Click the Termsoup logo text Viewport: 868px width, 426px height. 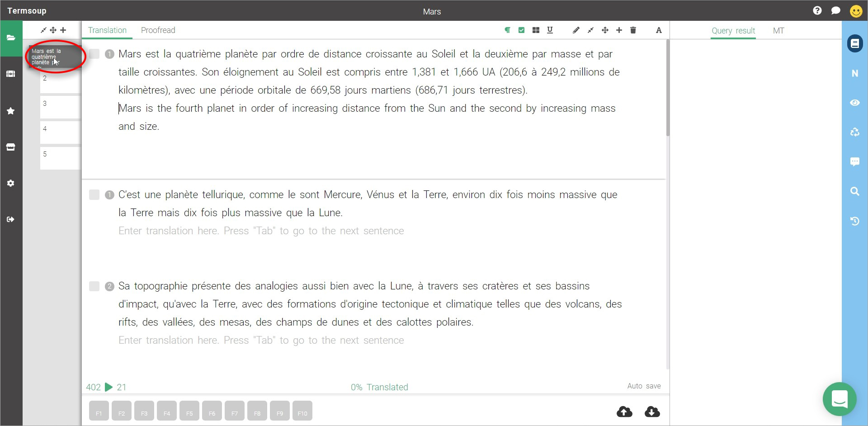(x=27, y=11)
